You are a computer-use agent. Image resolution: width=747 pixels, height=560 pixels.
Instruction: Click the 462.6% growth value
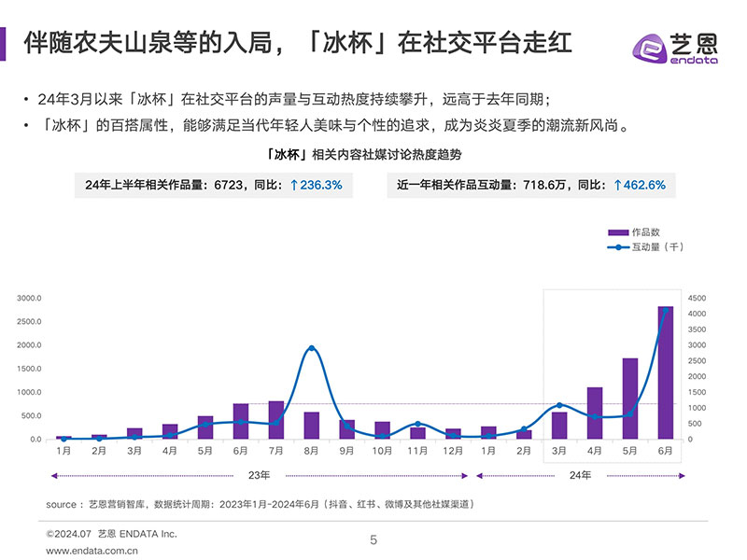click(x=644, y=185)
